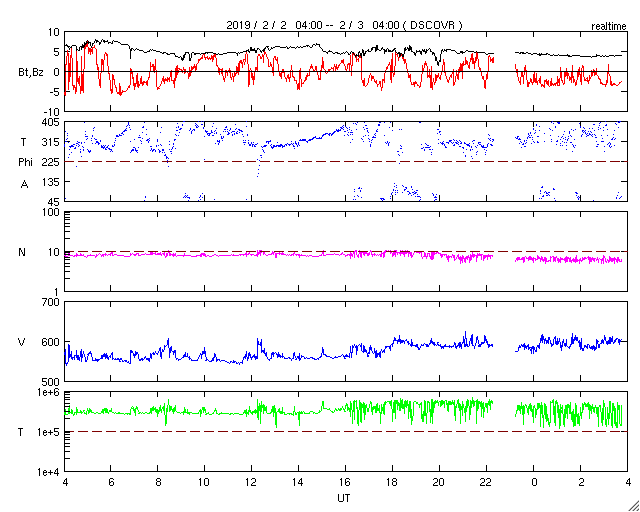Image resolution: width=640 pixels, height=512 pixels.
Task: Click the '16' hour label on time axis
Action: pos(345,483)
